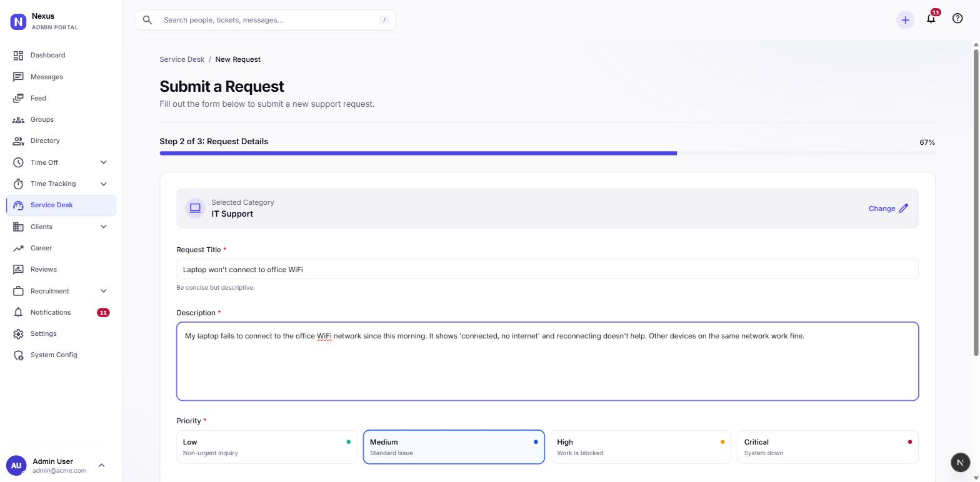This screenshot has height=482, width=980.
Task: Click the 11 badge beside Notifications
Action: pyautogui.click(x=103, y=313)
